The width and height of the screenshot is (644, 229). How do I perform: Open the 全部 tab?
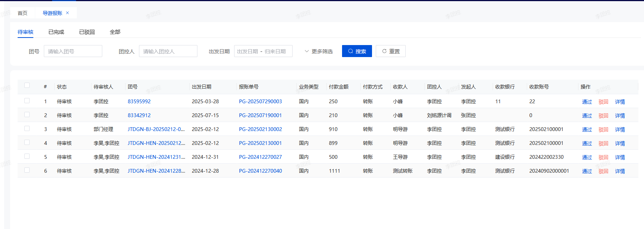tap(115, 32)
